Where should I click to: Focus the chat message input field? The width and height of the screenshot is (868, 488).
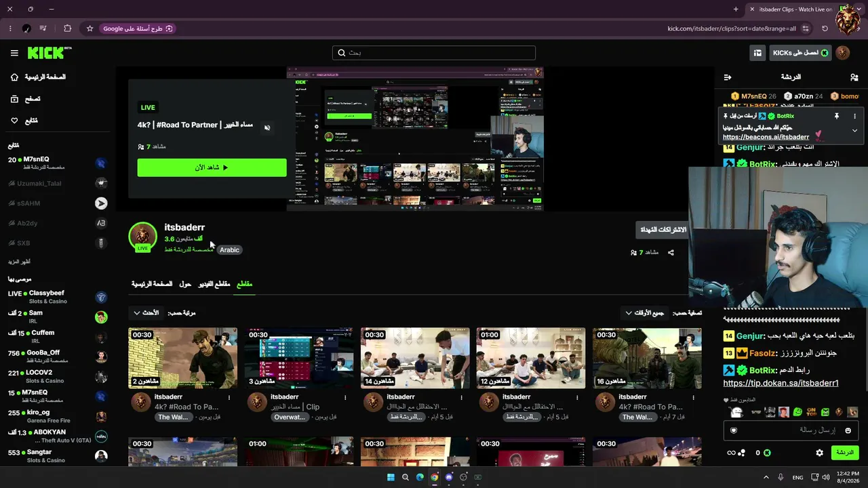(791, 430)
